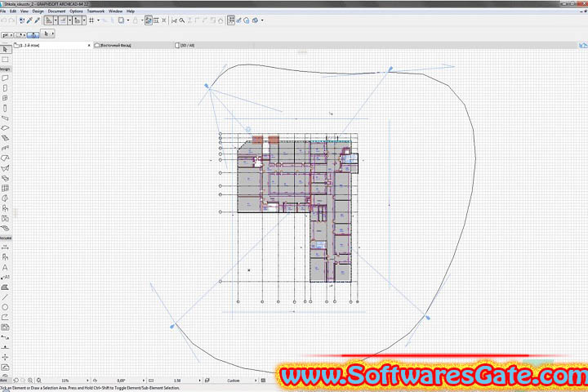Open the Grid Snap dropdown arrow
The height and width of the screenshot is (392, 588).
[x=98, y=20]
